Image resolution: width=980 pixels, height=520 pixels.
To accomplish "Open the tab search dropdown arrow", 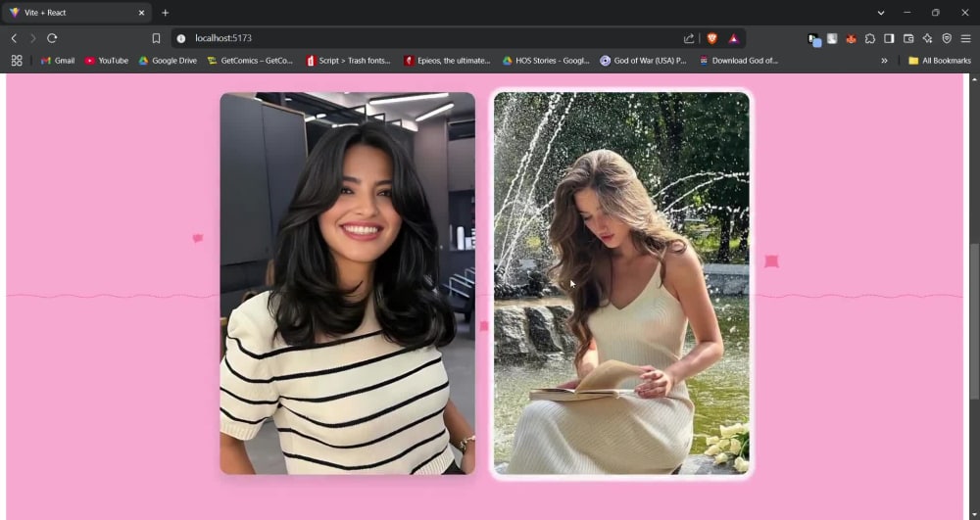I will (881, 13).
